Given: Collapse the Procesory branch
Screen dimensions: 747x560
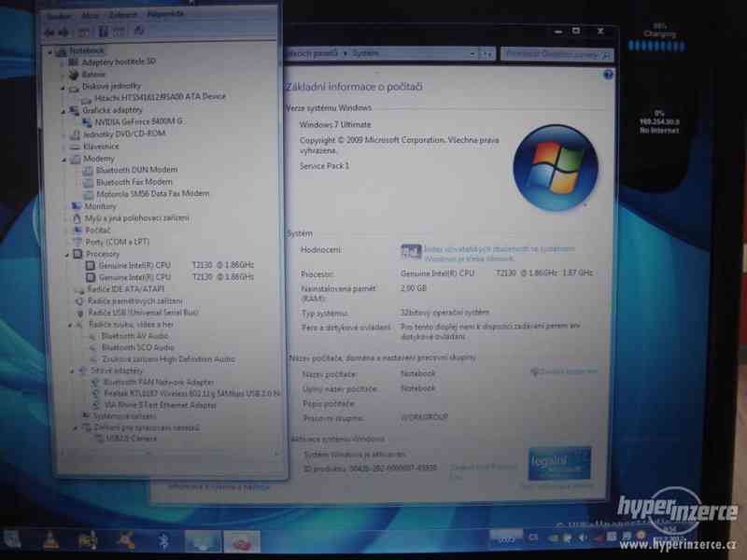Looking at the screenshot, I should click(x=66, y=255).
